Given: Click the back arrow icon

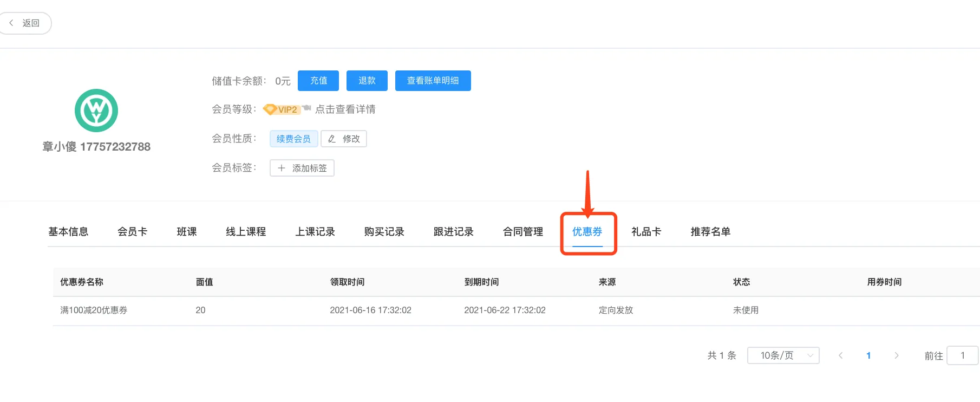Looking at the screenshot, I should click(x=11, y=23).
